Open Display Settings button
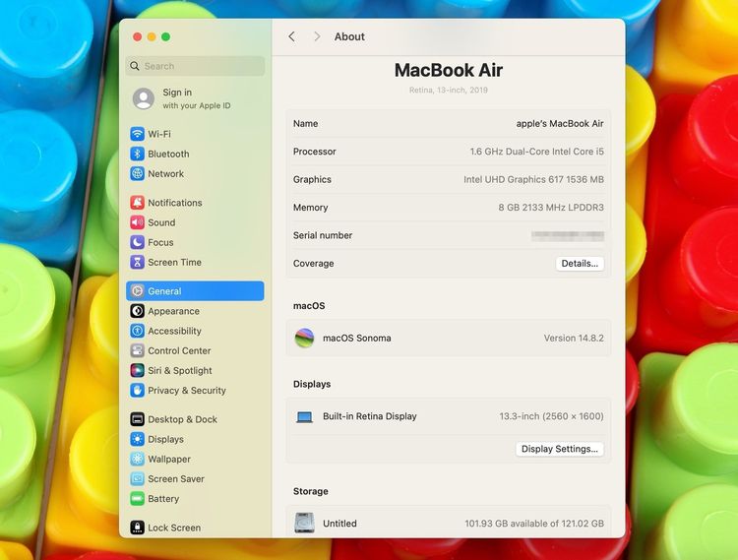 [560, 449]
